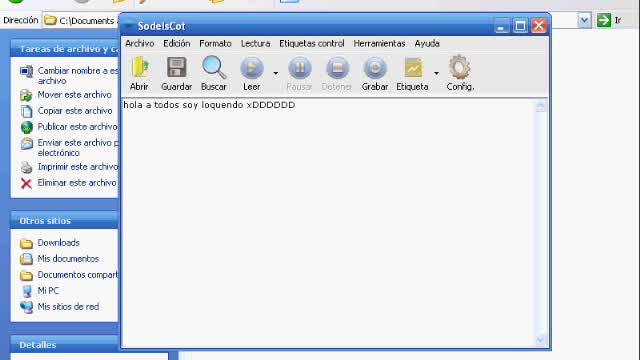Collapse the Otros sitios panel header
This screenshot has width=640, height=360.
[64, 221]
